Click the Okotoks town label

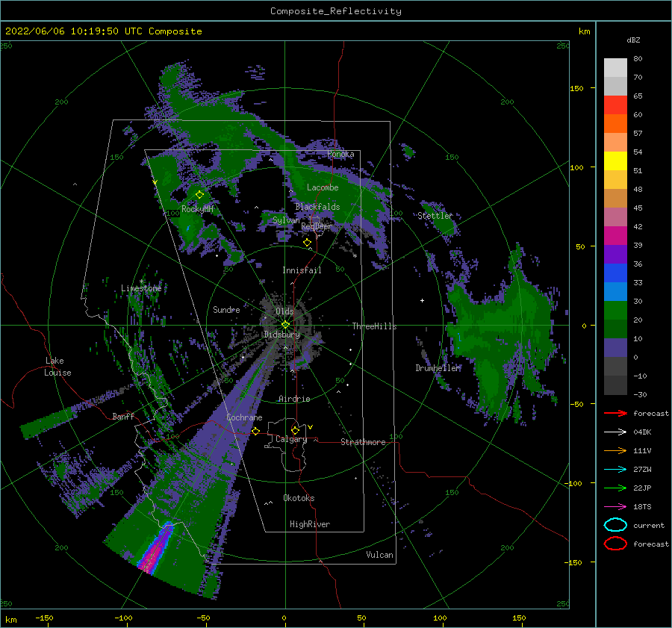299,498
